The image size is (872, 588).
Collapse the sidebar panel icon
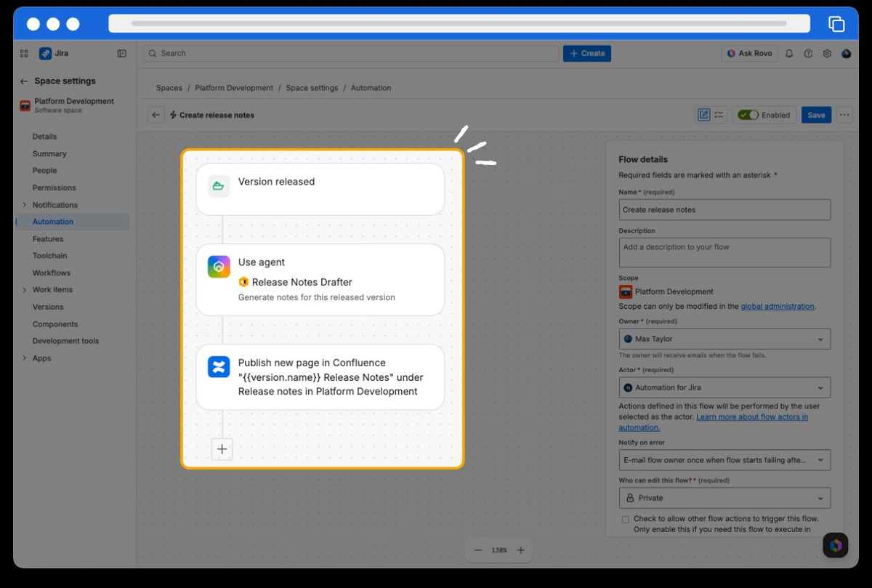(122, 53)
